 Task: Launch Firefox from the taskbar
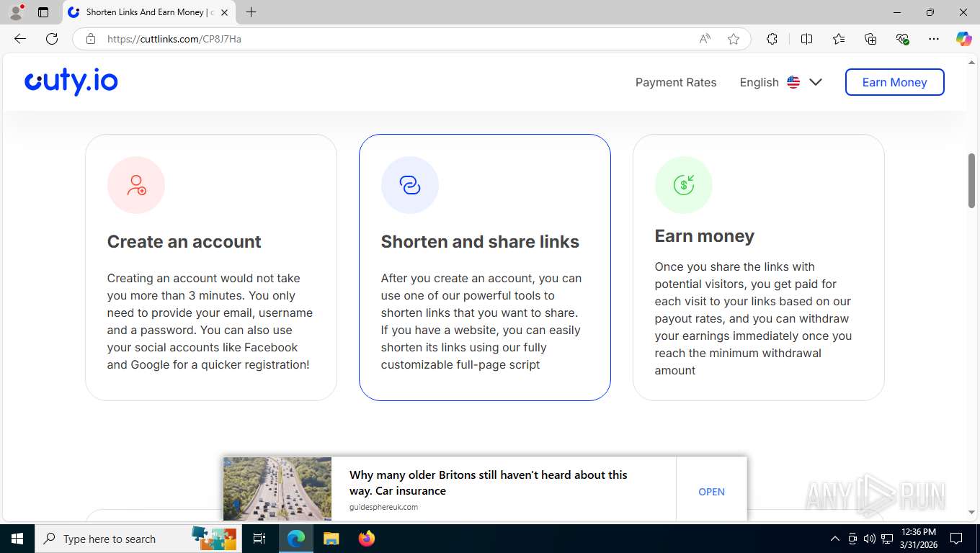(x=367, y=539)
